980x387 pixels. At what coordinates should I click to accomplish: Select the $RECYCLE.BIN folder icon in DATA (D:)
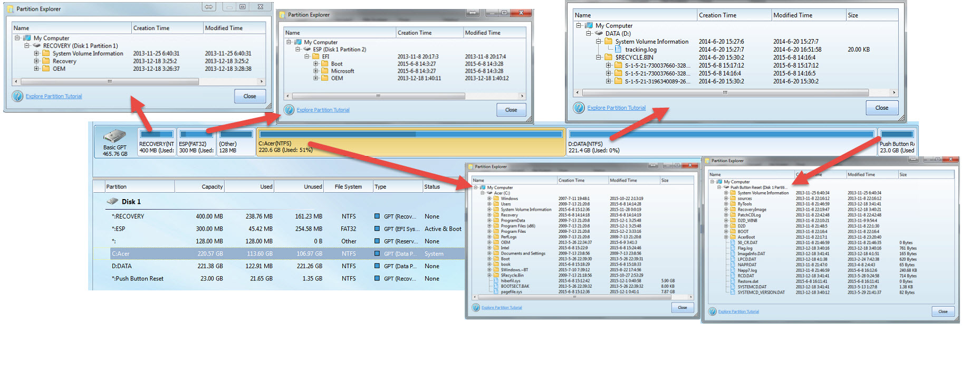pyautogui.click(x=608, y=57)
